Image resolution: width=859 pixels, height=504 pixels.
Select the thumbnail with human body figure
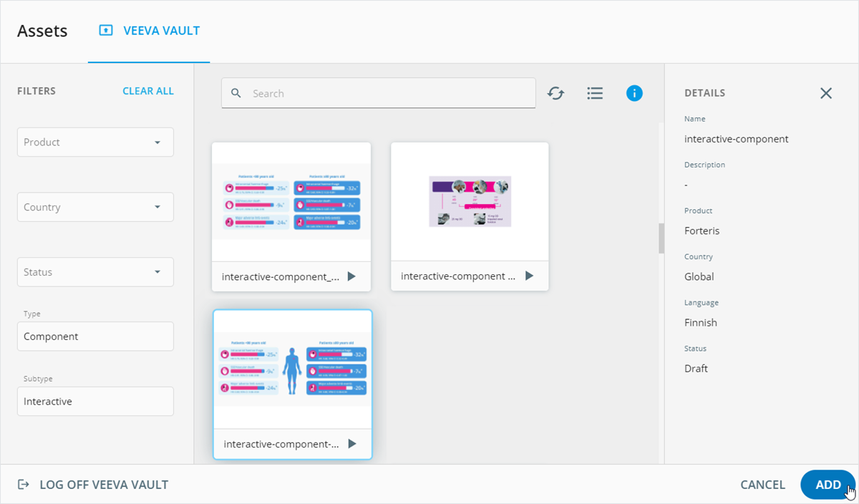coord(292,371)
